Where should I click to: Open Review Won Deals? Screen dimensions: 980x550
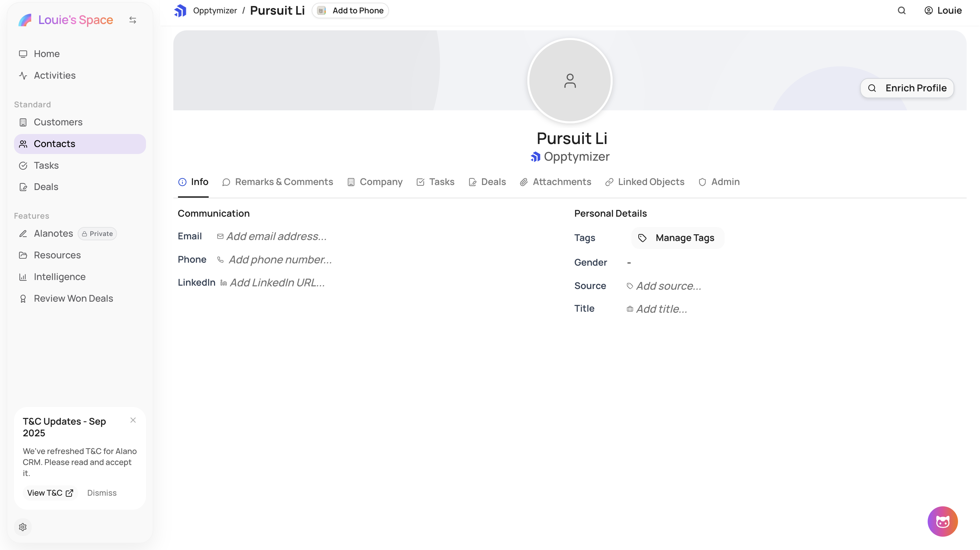tap(80, 298)
